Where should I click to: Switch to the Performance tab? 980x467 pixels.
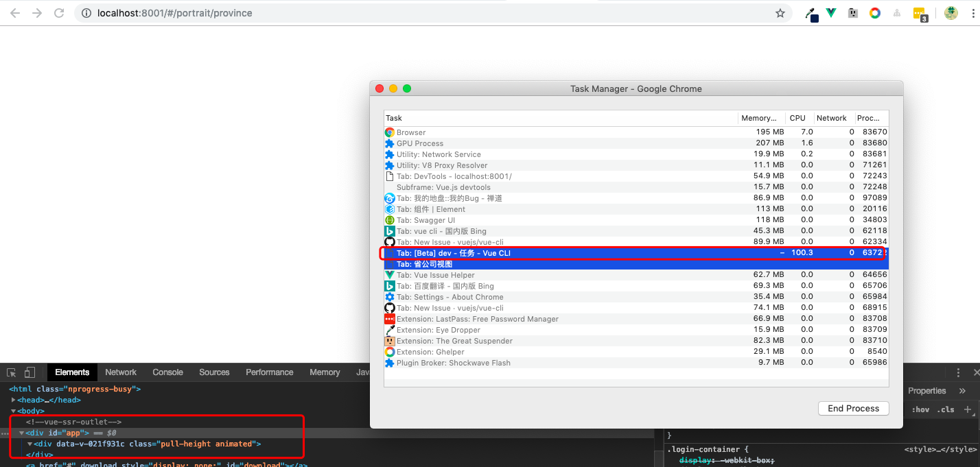pos(270,372)
